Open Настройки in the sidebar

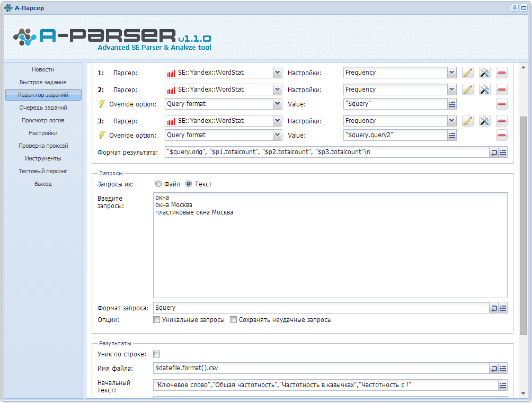click(x=43, y=133)
